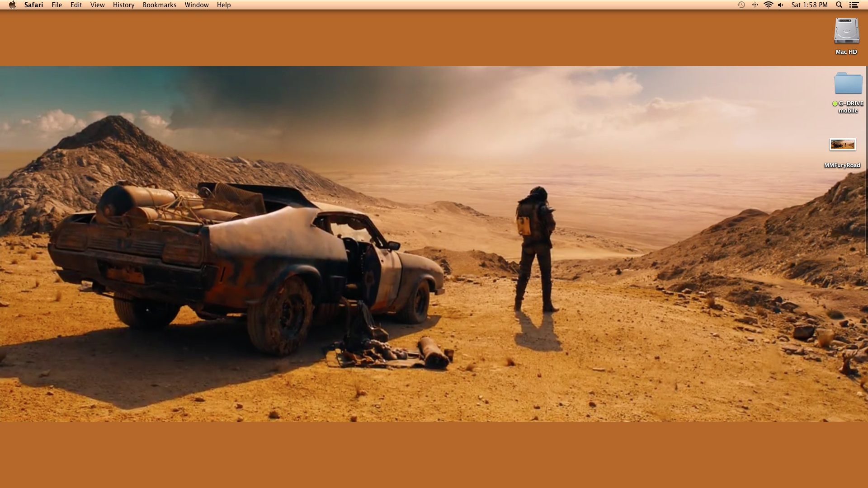The height and width of the screenshot is (488, 868).
Task: Open the Help menu
Action: [x=223, y=5]
